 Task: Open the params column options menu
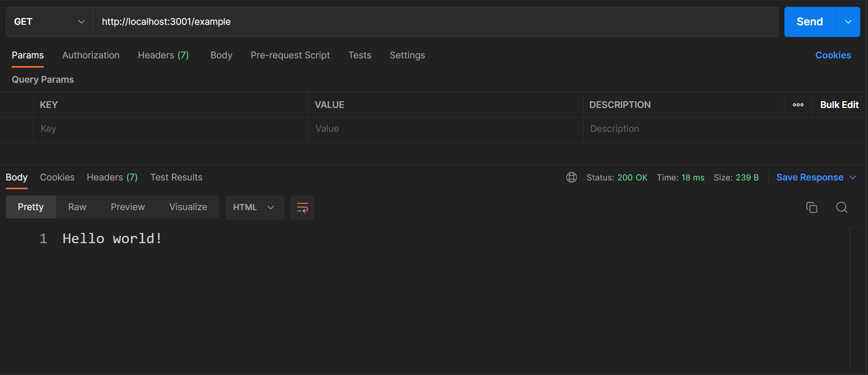(798, 105)
